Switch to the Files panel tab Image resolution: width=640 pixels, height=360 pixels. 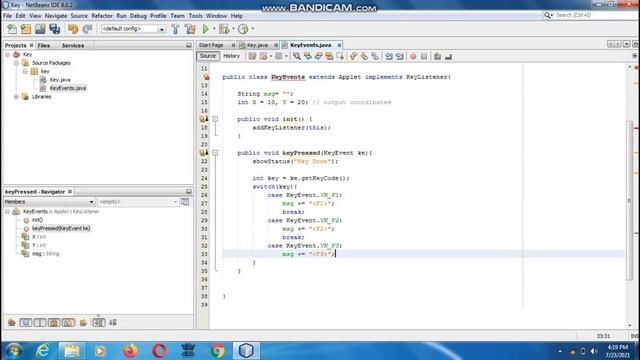point(44,45)
